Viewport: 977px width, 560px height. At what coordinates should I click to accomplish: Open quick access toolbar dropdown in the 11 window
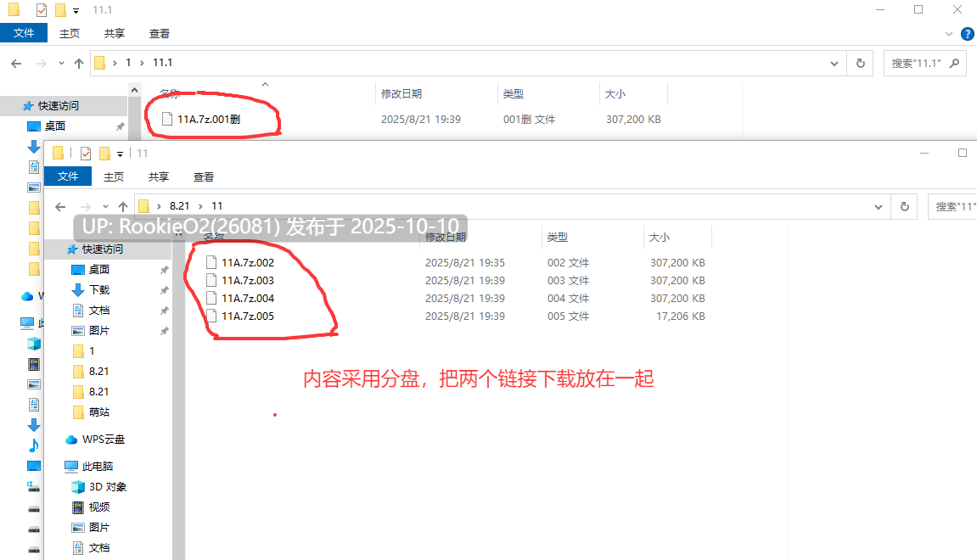(x=121, y=154)
